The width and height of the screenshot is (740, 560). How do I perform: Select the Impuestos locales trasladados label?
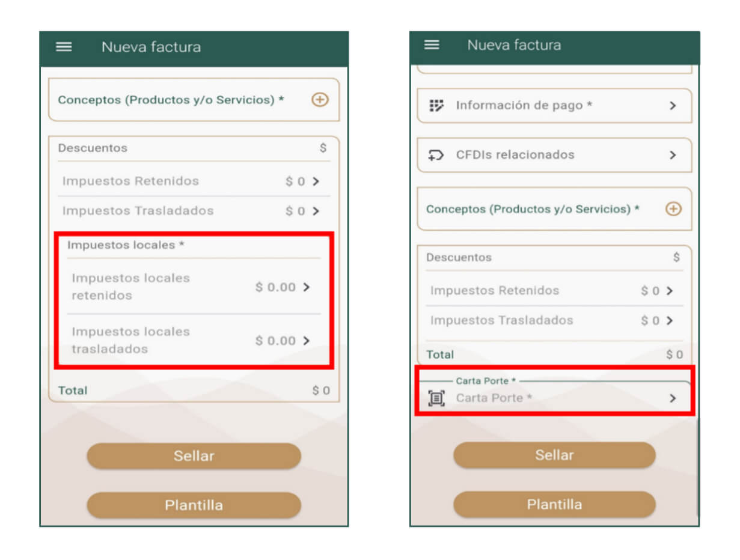(x=131, y=340)
